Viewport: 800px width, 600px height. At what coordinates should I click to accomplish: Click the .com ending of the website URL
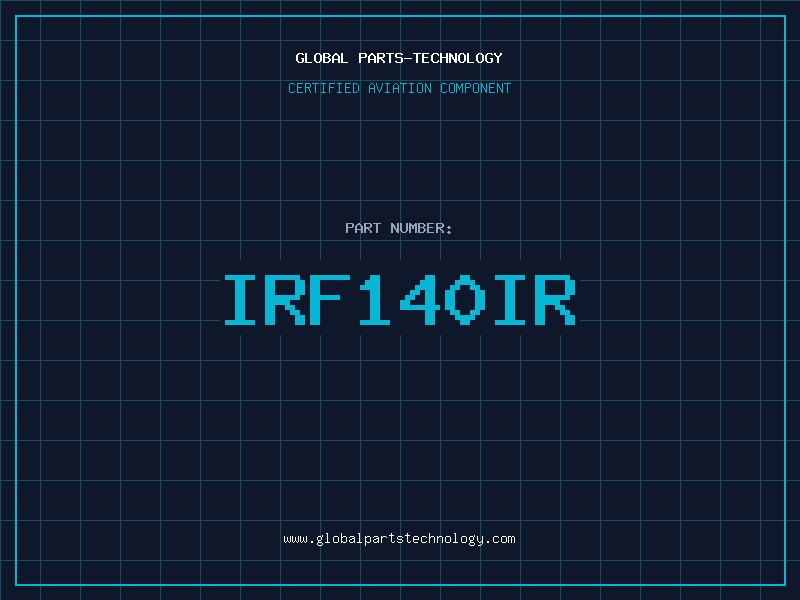pyautogui.click(x=500, y=538)
